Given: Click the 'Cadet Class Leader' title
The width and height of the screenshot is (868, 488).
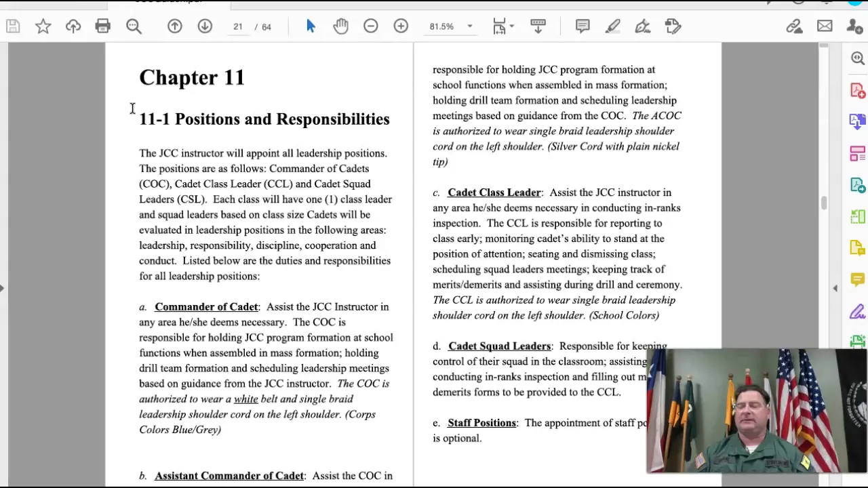Looking at the screenshot, I should point(494,192).
